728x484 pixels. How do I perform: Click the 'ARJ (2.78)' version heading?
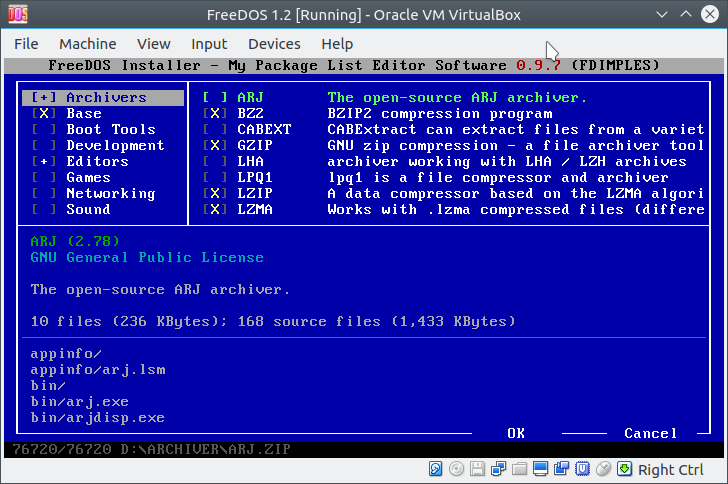(75, 241)
